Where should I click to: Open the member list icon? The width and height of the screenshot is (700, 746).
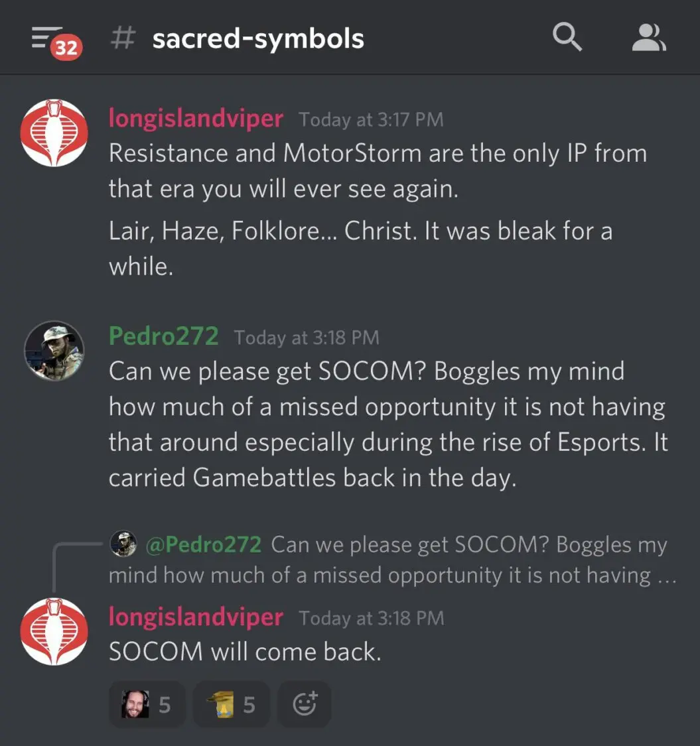(648, 38)
